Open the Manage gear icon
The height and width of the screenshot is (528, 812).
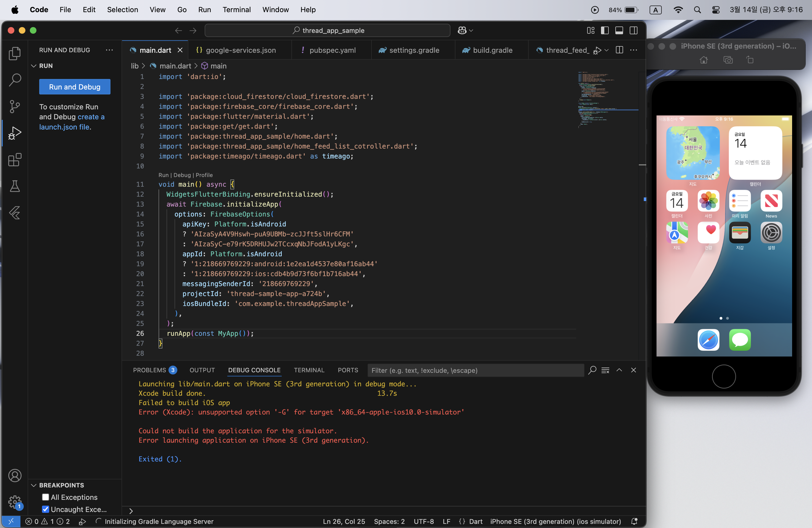15,502
